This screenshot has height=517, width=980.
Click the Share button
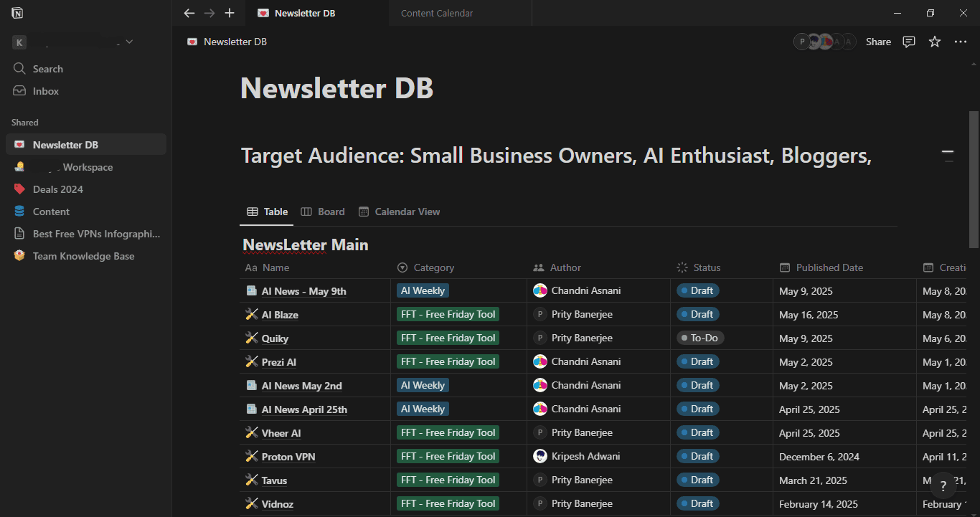coord(878,42)
